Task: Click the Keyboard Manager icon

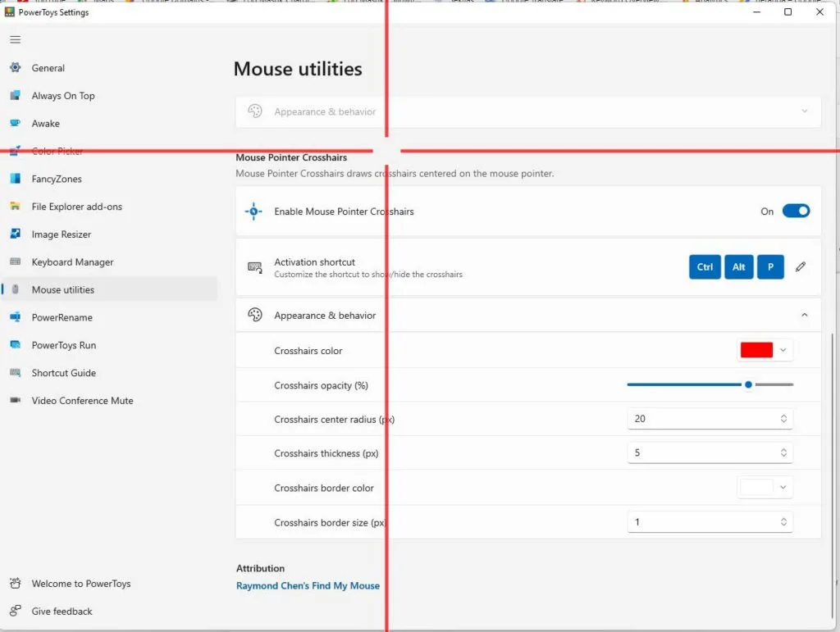Action: (15, 261)
